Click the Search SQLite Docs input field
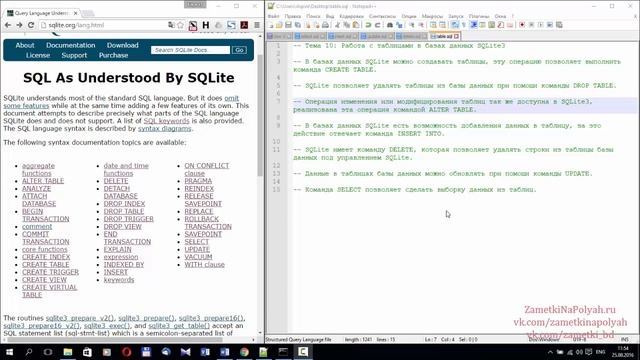The width and height of the screenshot is (640, 360). click(x=190, y=50)
